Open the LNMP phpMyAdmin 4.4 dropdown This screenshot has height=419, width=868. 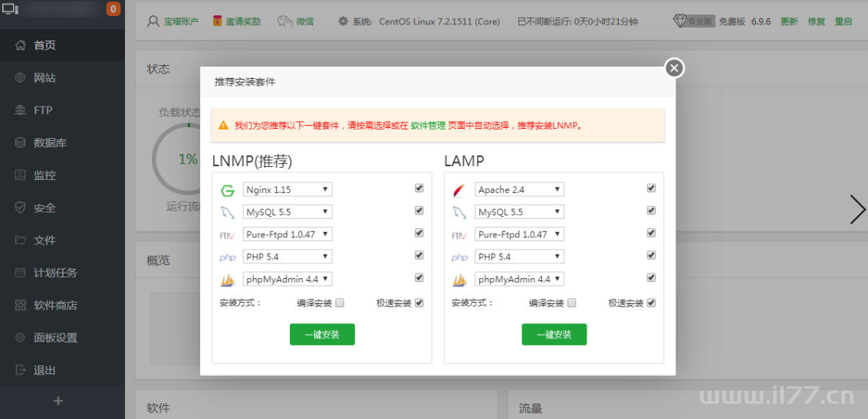click(288, 279)
